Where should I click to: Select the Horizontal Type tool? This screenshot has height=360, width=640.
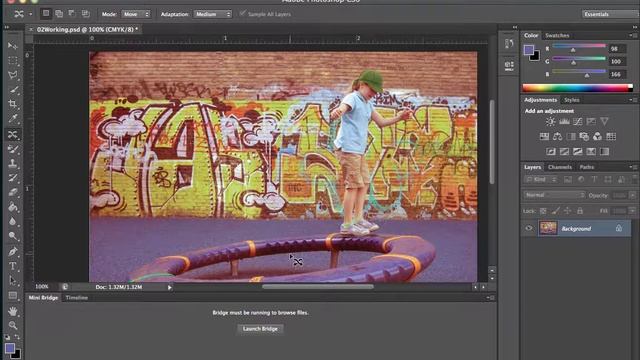(x=13, y=266)
